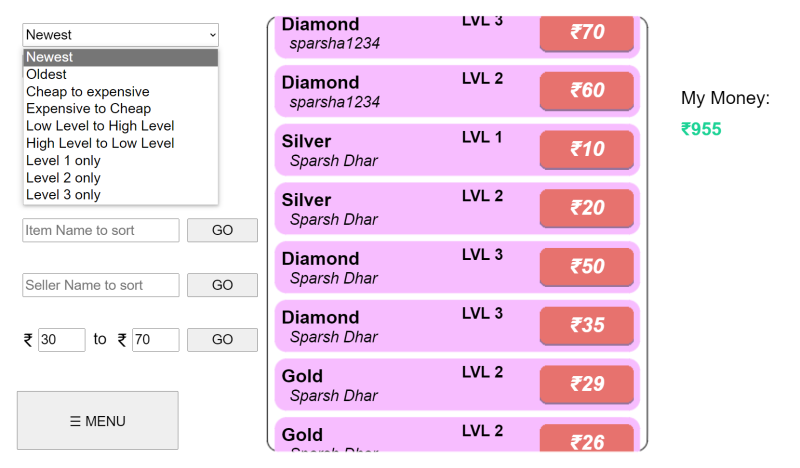Image resolution: width=800 pixels, height=468 pixels.
Task: Apply price range with GO button
Action: point(222,339)
